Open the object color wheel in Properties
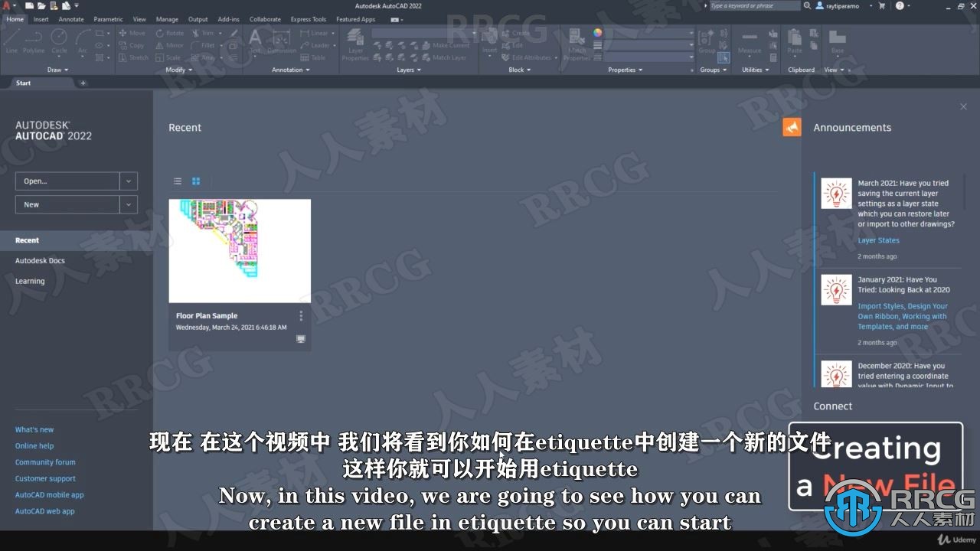The height and width of the screenshot is (551, 980). point(597,33)
